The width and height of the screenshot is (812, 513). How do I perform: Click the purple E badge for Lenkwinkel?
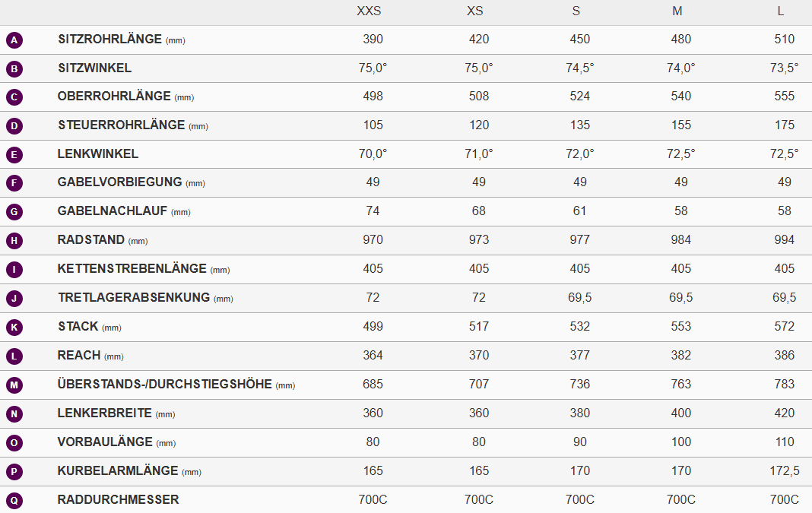point(14,155)
